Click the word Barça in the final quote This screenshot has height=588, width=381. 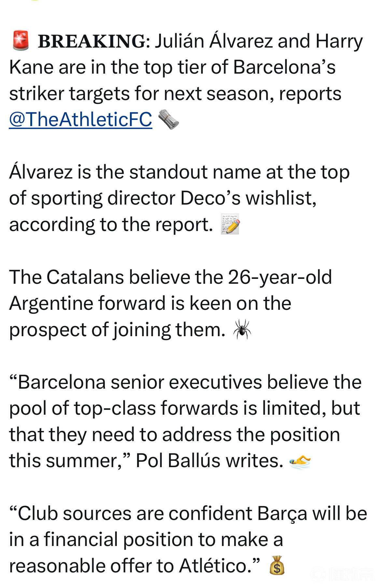[x=282, y=513]
